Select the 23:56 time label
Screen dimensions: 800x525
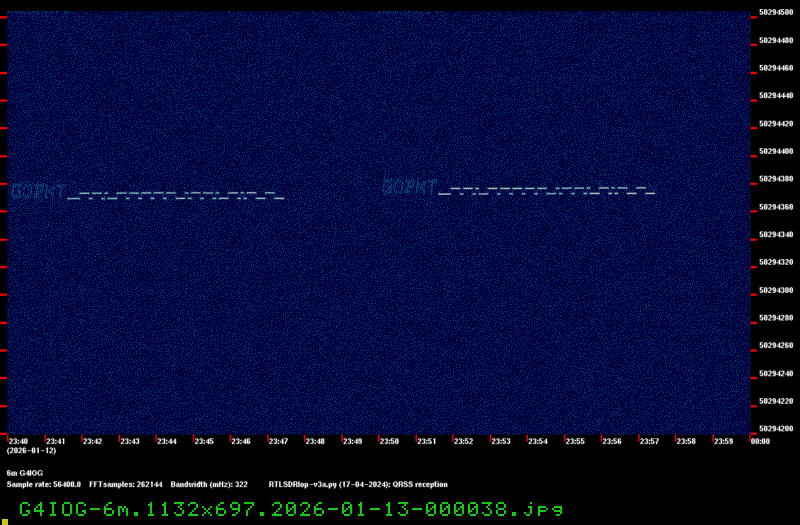[612, 441]
